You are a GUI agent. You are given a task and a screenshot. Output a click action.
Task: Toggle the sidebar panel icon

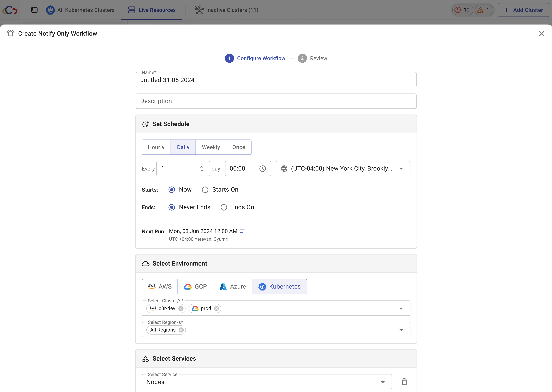coord(34,10)
